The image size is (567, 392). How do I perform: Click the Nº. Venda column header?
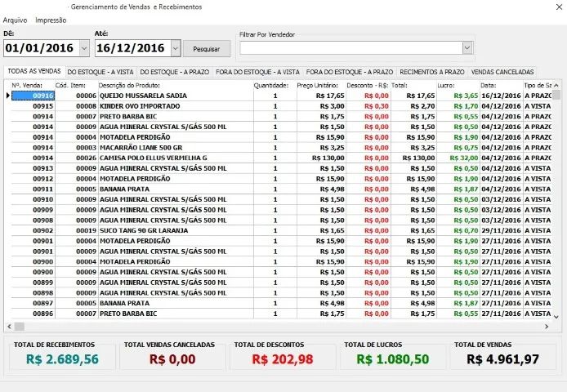point(33,86)
